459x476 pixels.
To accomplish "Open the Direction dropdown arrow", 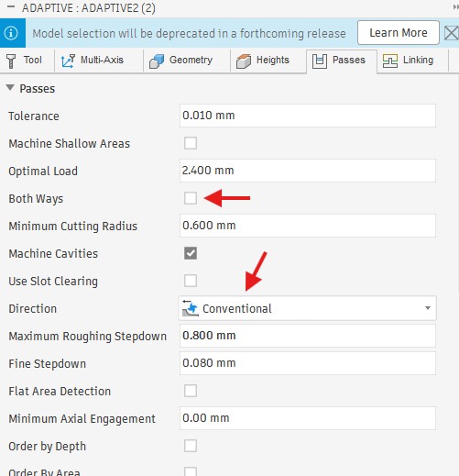I will (x=428, y=308).
